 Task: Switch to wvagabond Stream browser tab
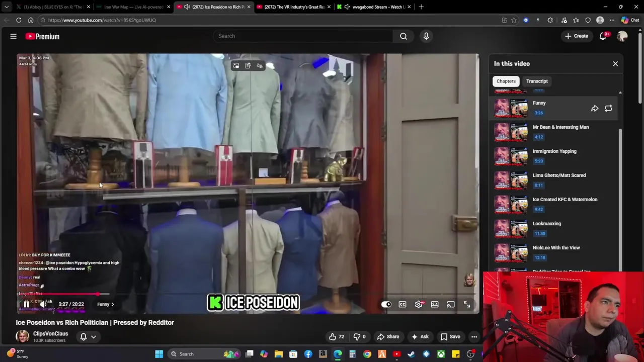(x=374, y=7)
